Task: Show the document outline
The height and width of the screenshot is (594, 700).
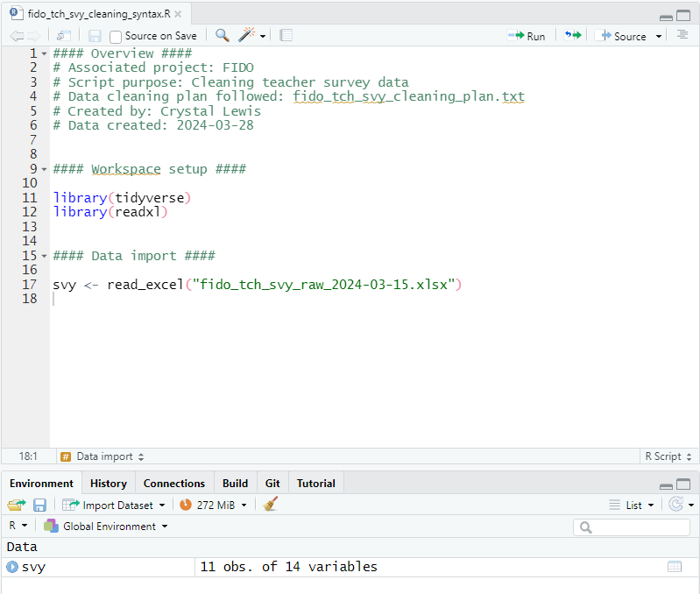Action: tap(682, 35)
